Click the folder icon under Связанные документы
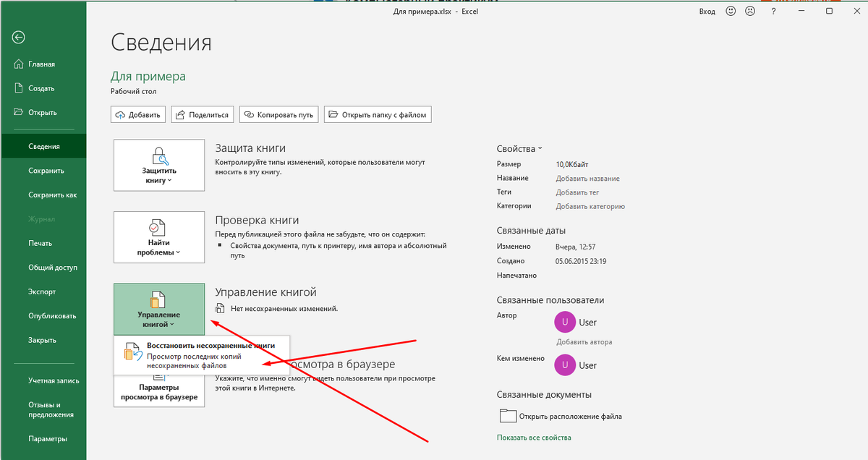The image size is (868, 460). pyautogui.click(x=509, y=416)
